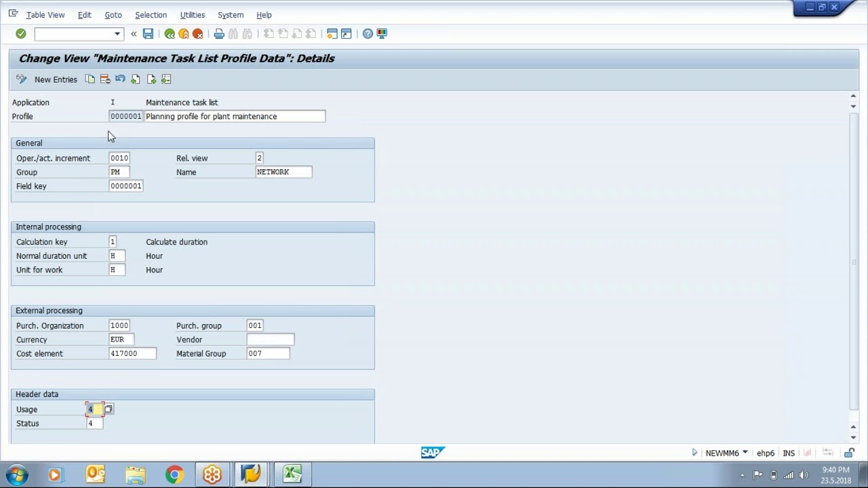Click the green Back arrow icon
The height and width of the screenshot is (488, 868).
(170, 33)
